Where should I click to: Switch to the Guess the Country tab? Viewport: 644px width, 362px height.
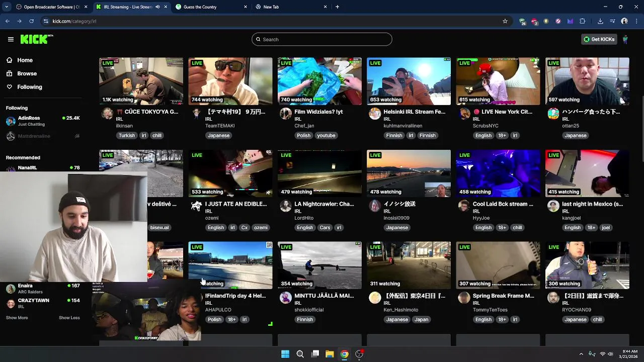pos(211,7)
